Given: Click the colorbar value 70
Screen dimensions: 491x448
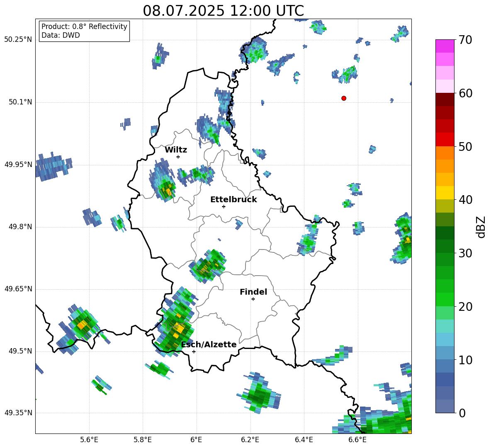Looking at the screenshot, I should [x=465, y=40].
